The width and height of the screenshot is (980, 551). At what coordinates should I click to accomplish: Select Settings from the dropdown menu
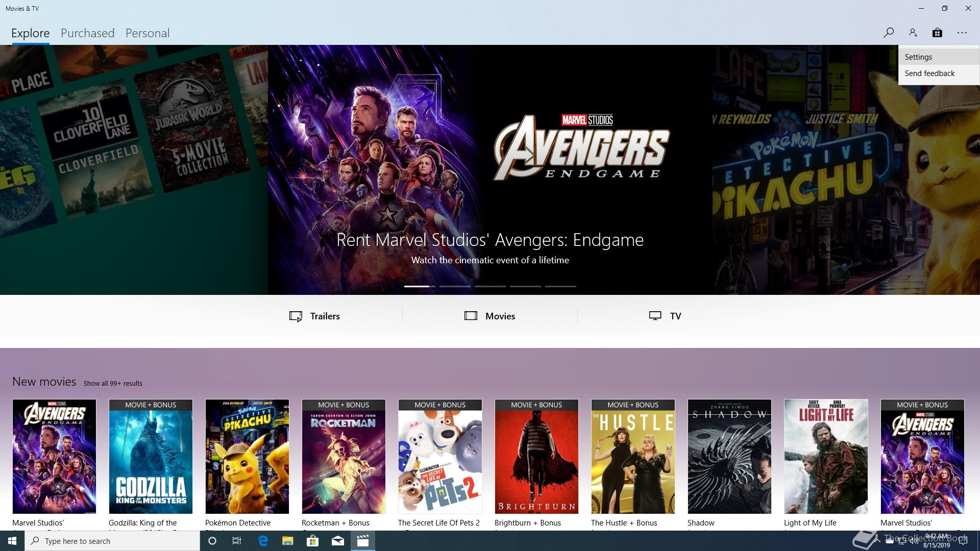pos(939,57)
